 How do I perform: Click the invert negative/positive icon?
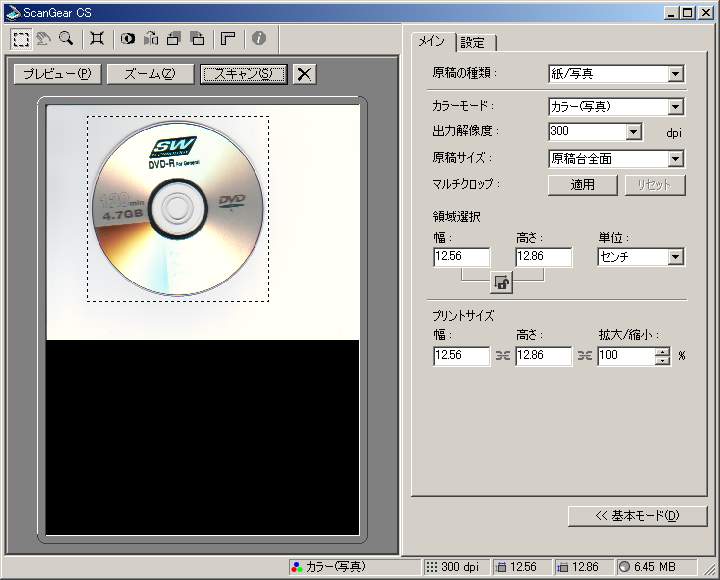pyautogui.click(x=128, y=39)
